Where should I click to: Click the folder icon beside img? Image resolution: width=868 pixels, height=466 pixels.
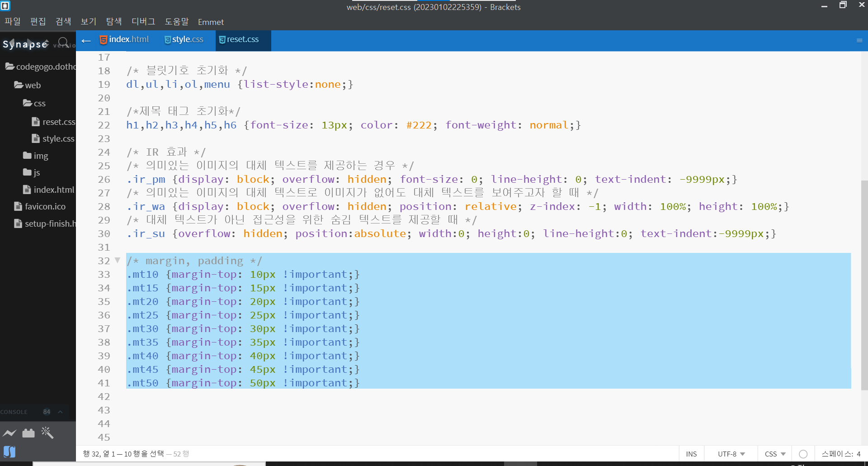tap(27, 155)
